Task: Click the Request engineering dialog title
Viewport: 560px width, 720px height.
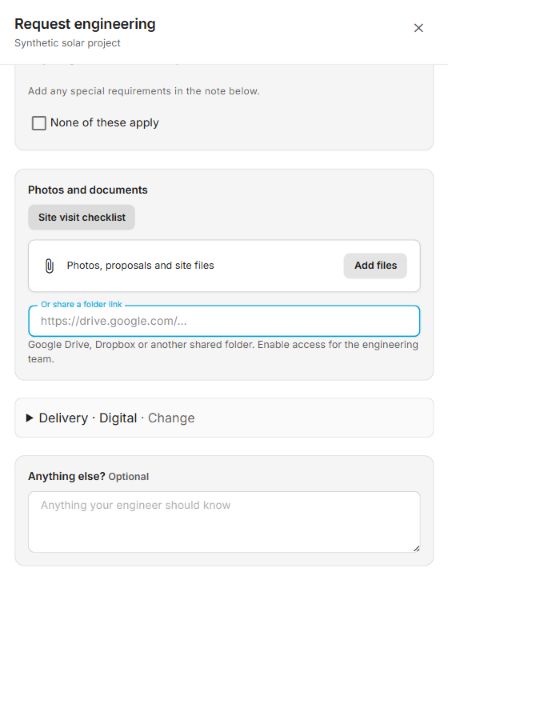Action: [85, 24]
